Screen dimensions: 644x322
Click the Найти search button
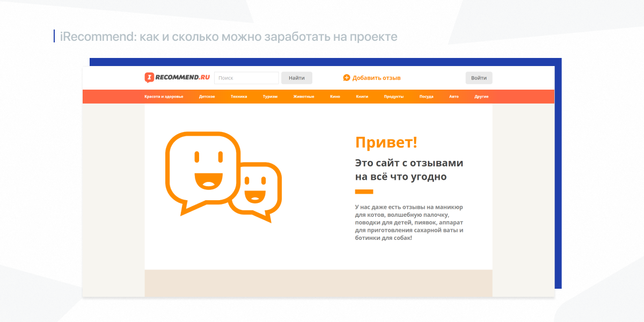pyautogui.click(x=297, y=78)
